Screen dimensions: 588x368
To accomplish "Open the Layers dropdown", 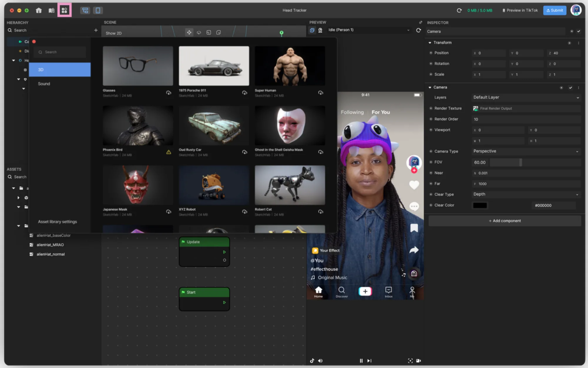I will pos(526,97).
